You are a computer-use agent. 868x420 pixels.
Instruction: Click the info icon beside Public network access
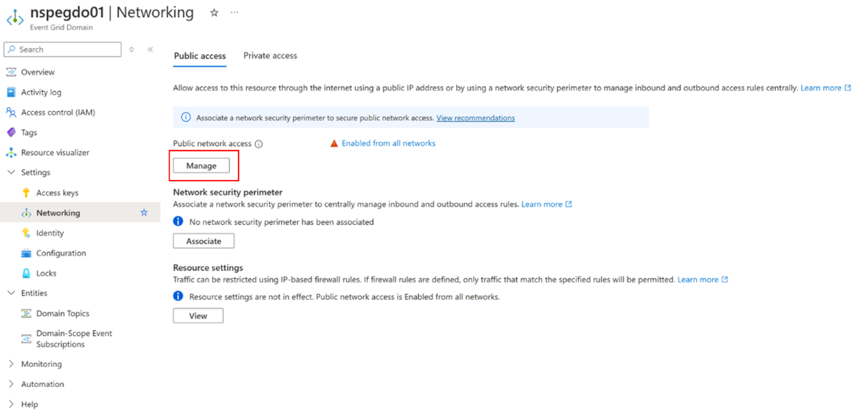pyautogui.click(x=259, y=144)
